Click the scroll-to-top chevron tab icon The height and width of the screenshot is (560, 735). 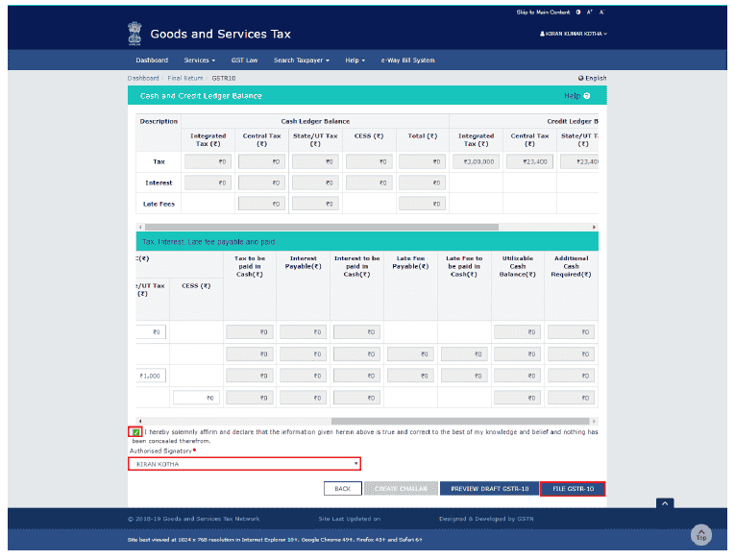point(665,503)
